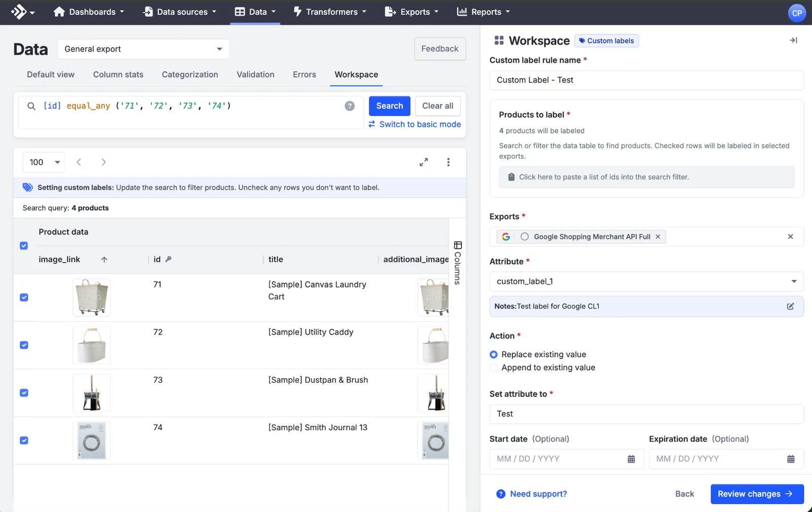Open the Columns side panel
The height and width of the screenshot is (512, 812).
(x=458, y=262)
